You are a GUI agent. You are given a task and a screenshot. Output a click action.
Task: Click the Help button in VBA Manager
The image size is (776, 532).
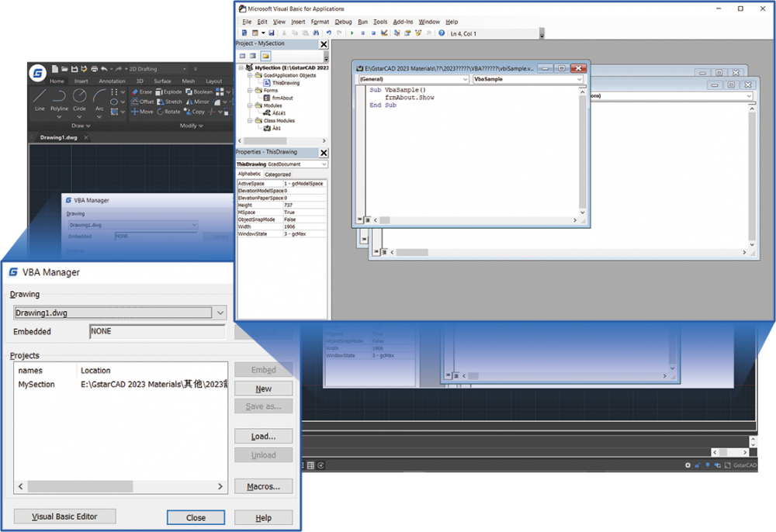[263, 517]
